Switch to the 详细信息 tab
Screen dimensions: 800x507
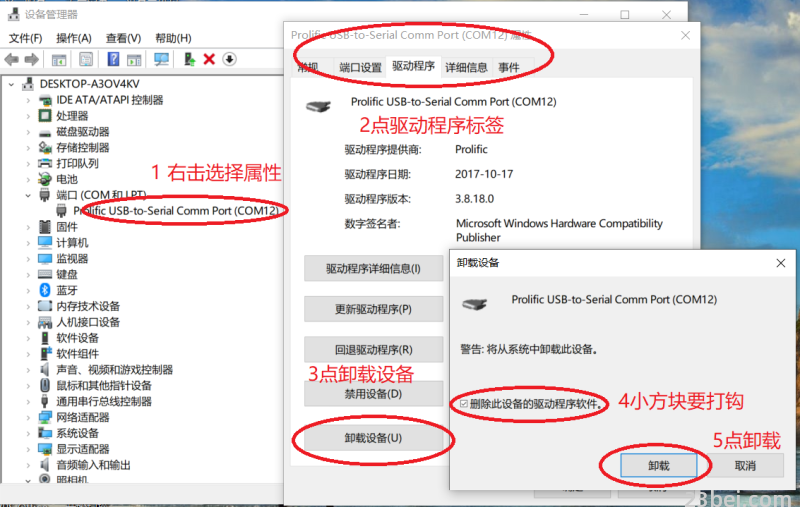(x=466, y=67)
